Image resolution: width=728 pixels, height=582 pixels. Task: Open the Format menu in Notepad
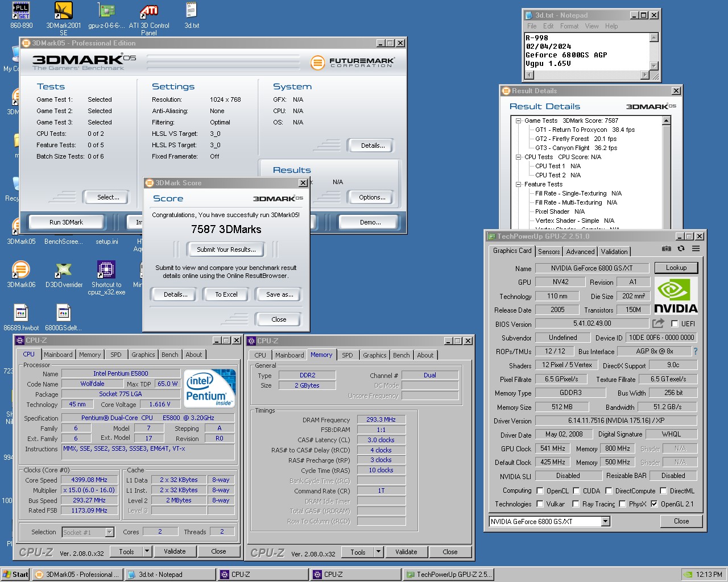(569, 26)
